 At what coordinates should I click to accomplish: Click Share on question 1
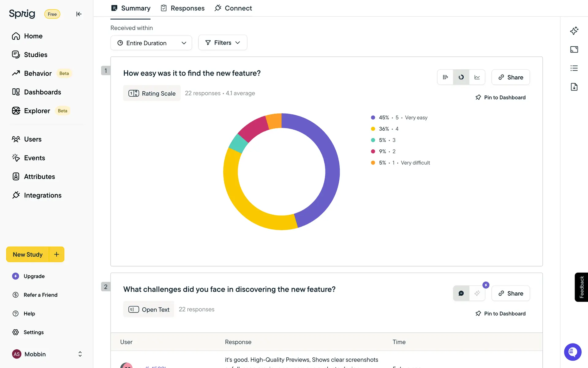pyautogui.click(x=511, y=77)
